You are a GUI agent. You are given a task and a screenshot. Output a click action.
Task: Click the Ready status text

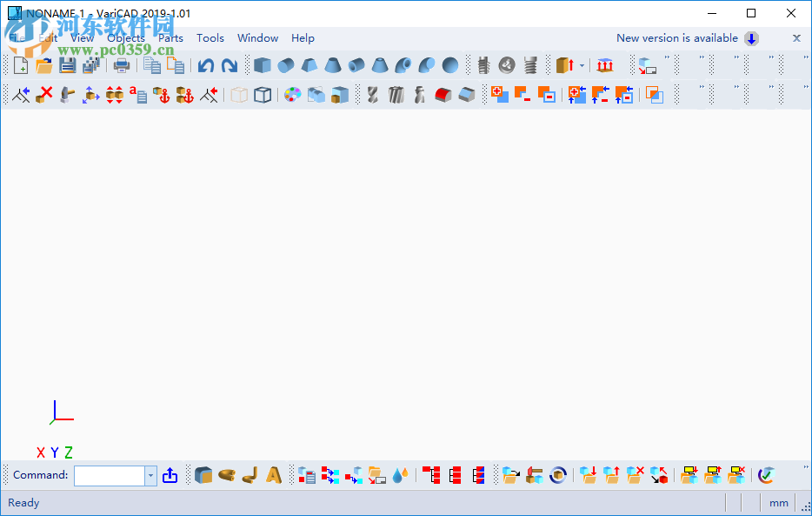(23, 503)
